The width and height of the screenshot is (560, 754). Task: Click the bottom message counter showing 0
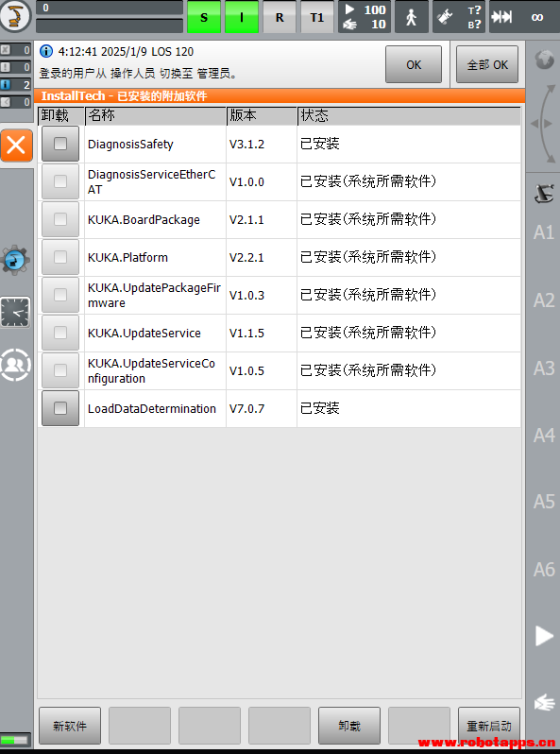(15, 102)
